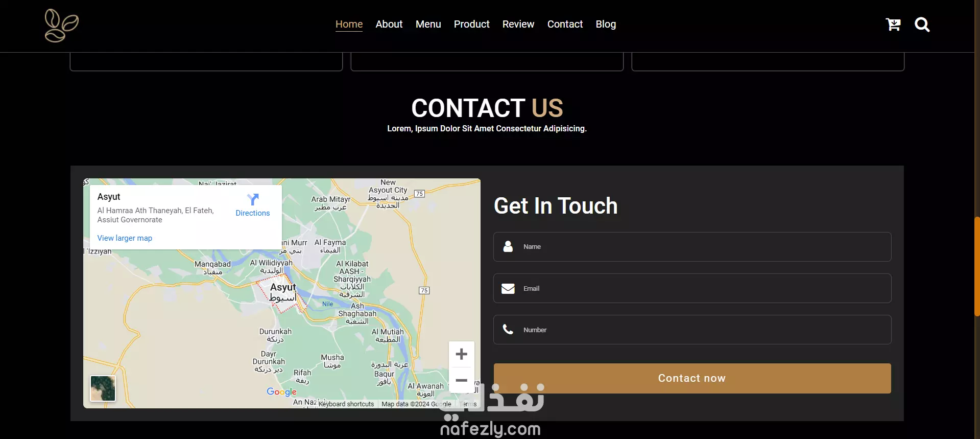Select the Review nav link
This screenshot has width=980, height=439.
[x=518, y=24]
